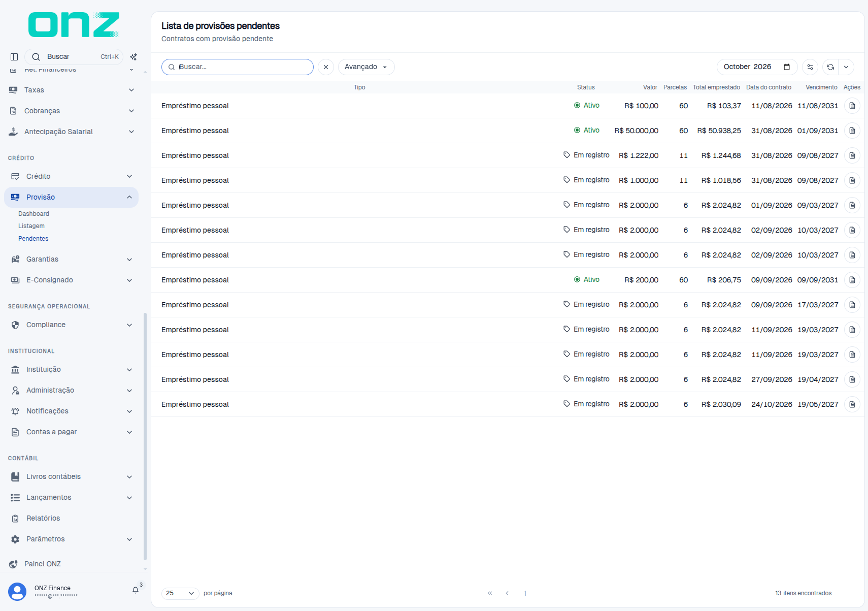Open the refresh options chevron dropdown
Screen dimensions: 868x611
click(846, 67)
